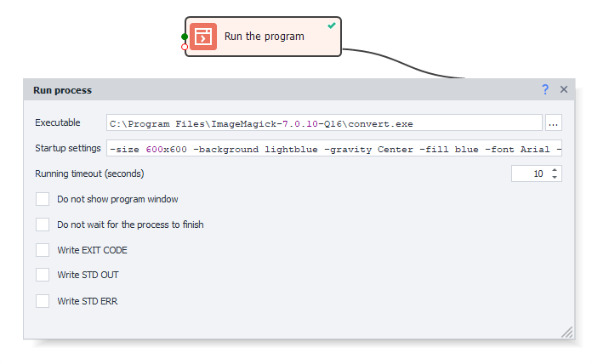
Task: Click the Executable path input field
Action: [323, 123]
